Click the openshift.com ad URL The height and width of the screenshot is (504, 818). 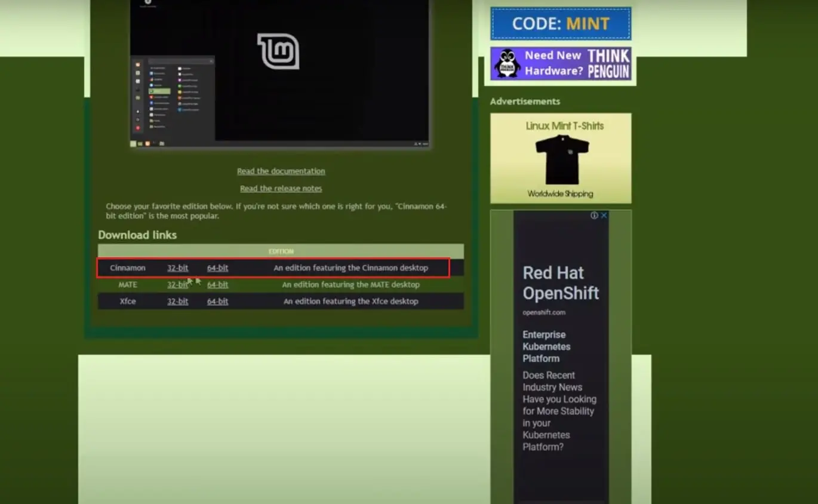544,313
